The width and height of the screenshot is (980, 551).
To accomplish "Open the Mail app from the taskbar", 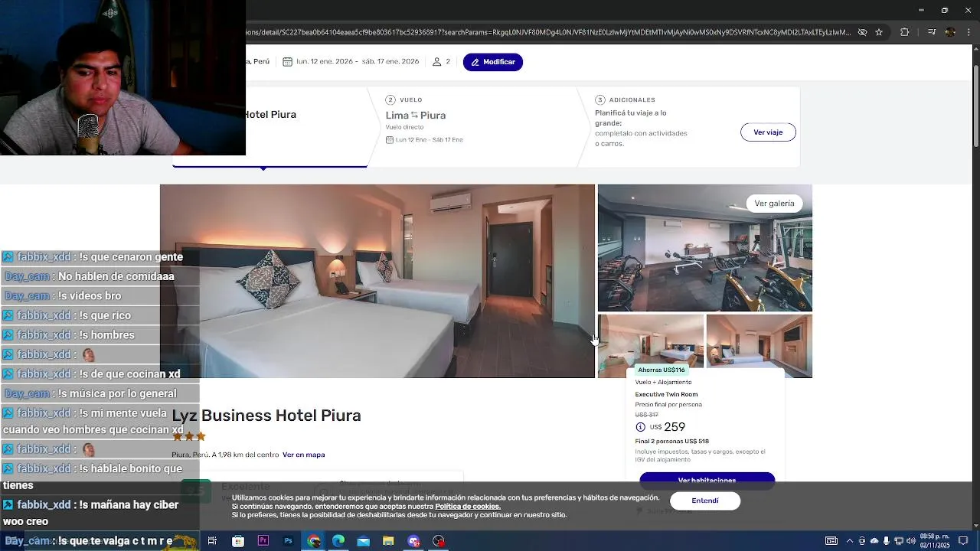I will [x=364, y=541].
